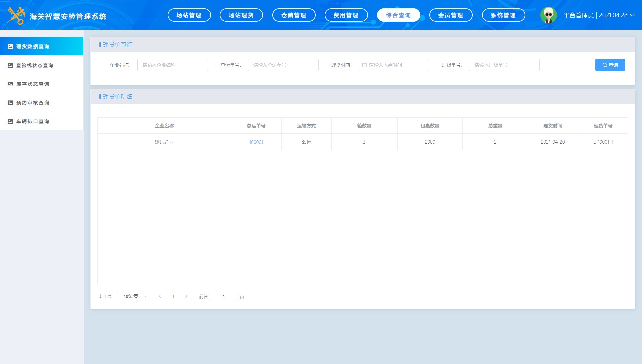Screen dimensions: 642x364
Task: Open the 场站管理 top menu
Action: (189, 15)
